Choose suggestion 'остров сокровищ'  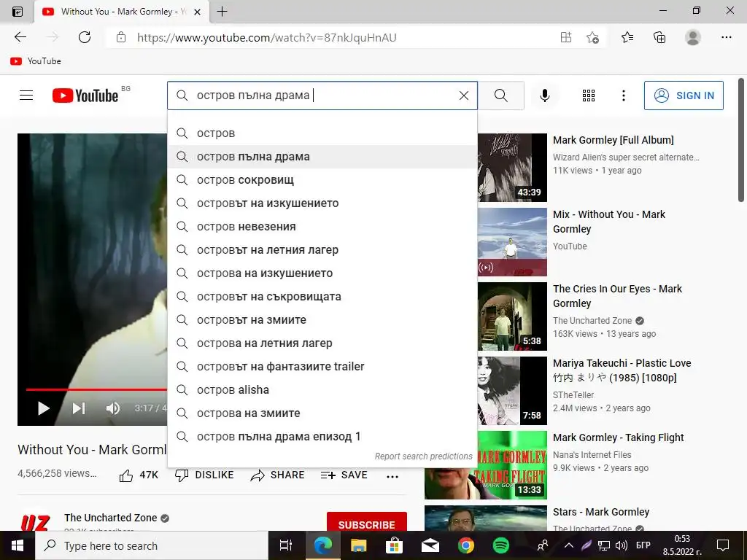point(322,180)
